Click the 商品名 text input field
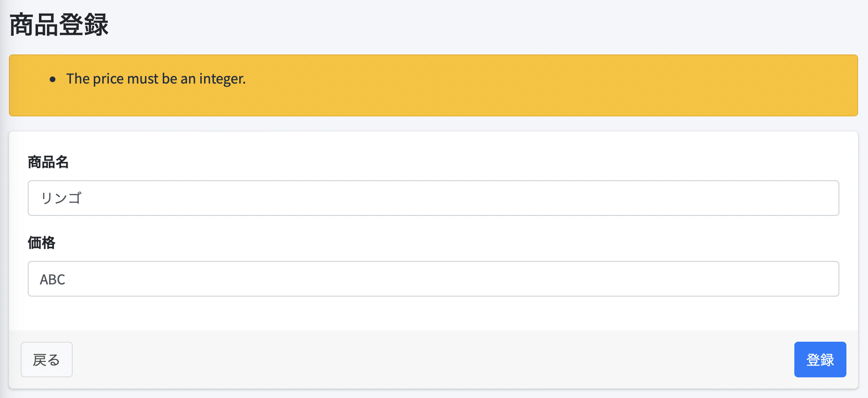 tap(433, 198)
